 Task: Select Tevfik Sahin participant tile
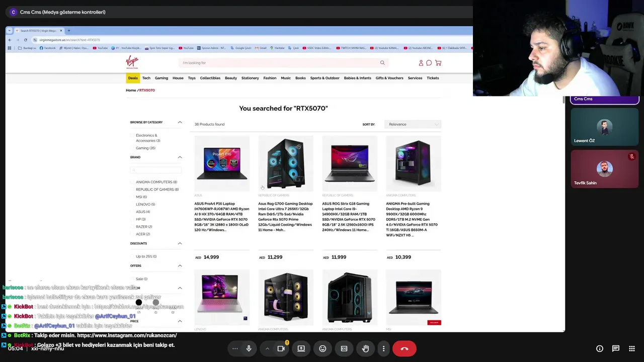[x=604, y=168]
